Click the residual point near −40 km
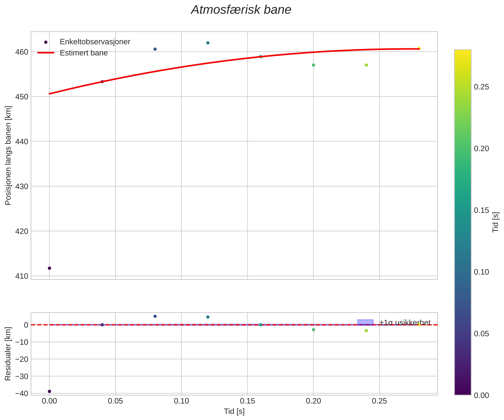The image size is (504, 420). [49, 391]
